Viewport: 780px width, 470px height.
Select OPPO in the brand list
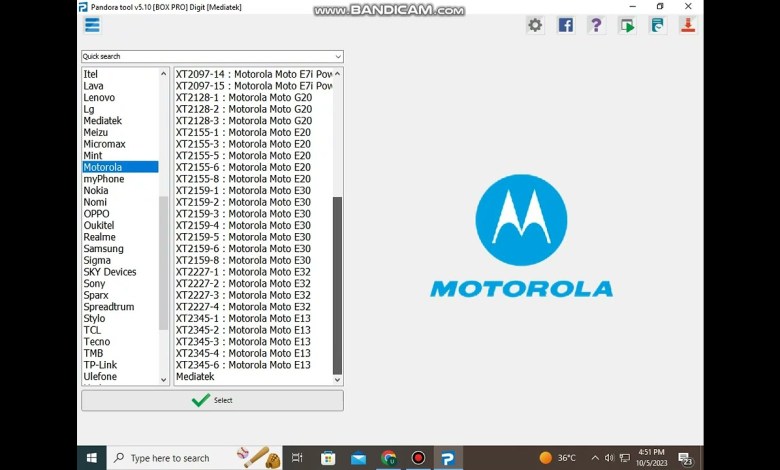(x=97, y=213)
